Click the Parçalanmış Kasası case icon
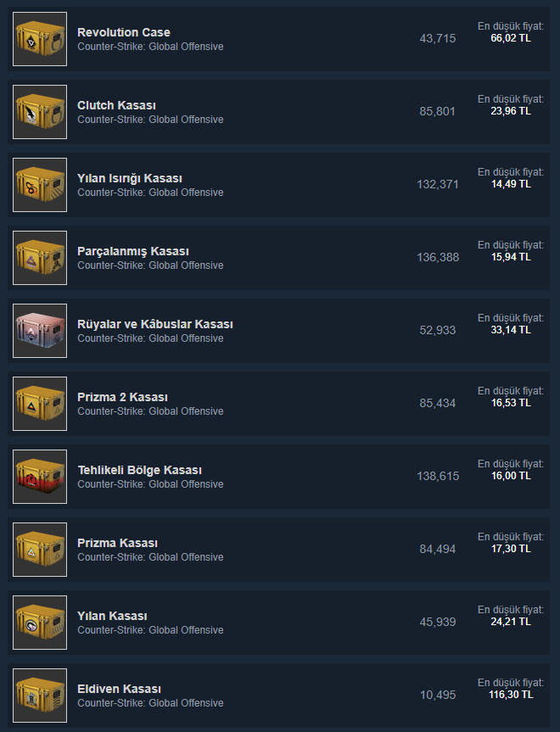This screenshot has width=560, height=732. point(40,258)
